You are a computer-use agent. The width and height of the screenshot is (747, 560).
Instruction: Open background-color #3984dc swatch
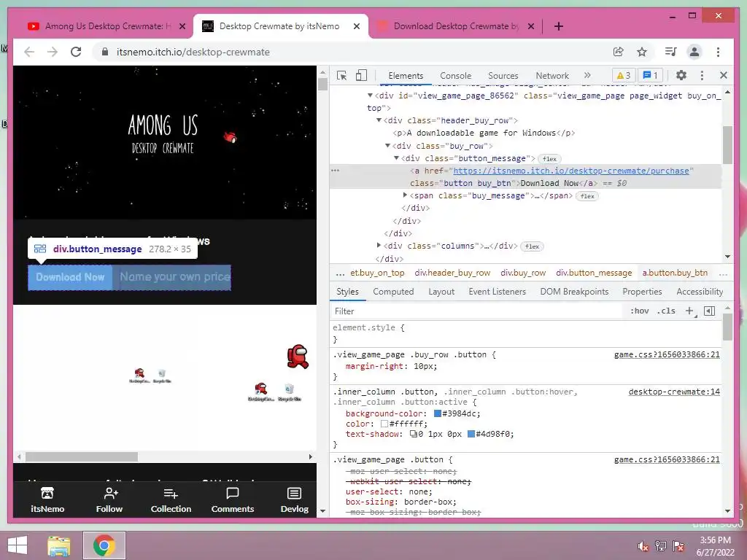tap(438, 413)
